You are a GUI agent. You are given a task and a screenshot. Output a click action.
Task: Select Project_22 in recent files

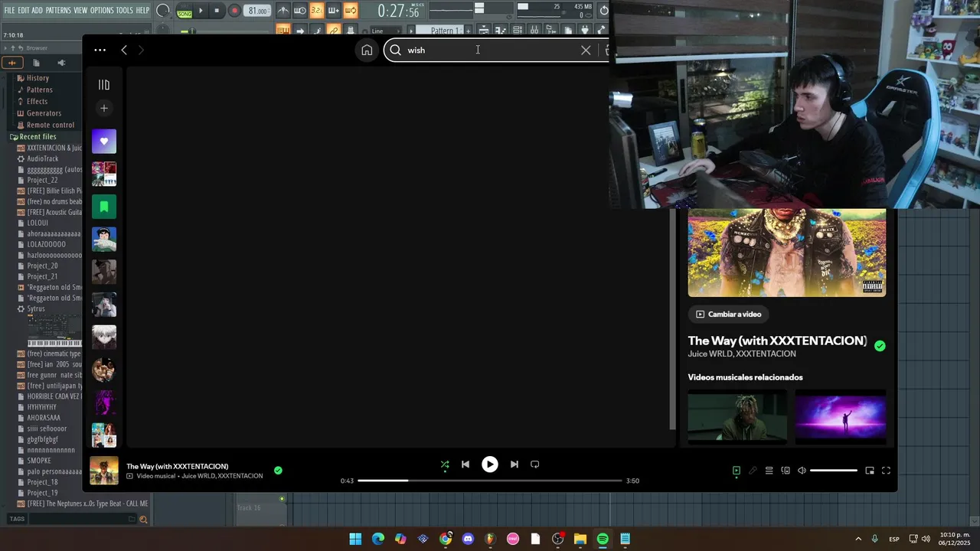(x=42, y=180)
